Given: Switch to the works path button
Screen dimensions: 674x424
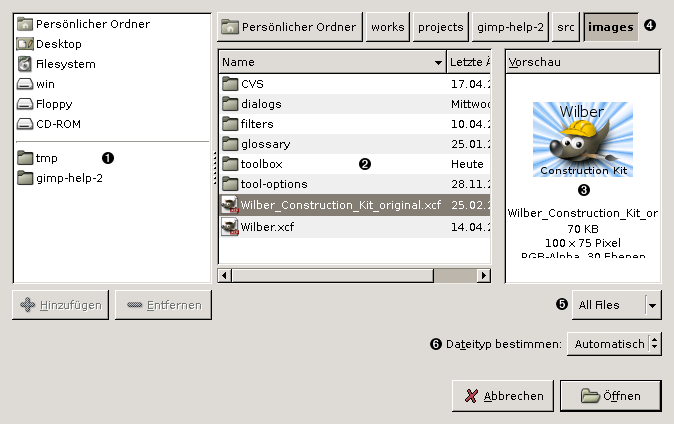Looking at the screenshot, I should pyautogui.click(x=387, y=27).
